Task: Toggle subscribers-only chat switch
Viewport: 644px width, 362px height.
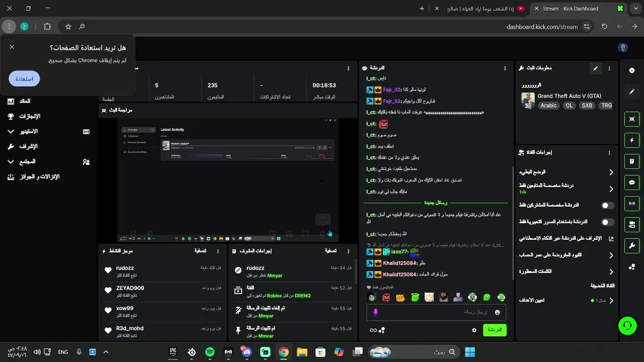Action: click(x=608, y=205)
